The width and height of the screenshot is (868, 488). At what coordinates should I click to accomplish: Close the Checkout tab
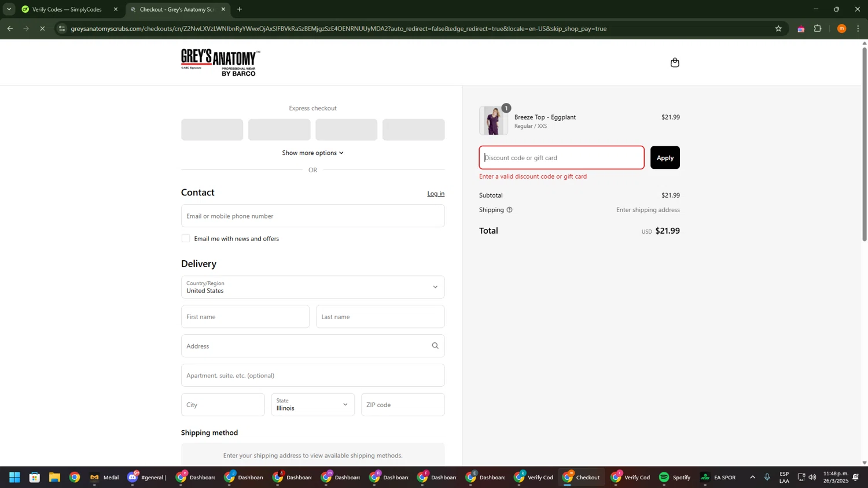coord(223,9)
